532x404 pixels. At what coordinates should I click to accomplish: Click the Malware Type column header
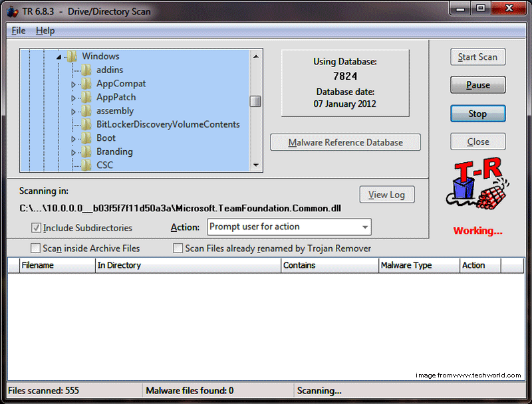pyautogui.click(x=419, y=265)
